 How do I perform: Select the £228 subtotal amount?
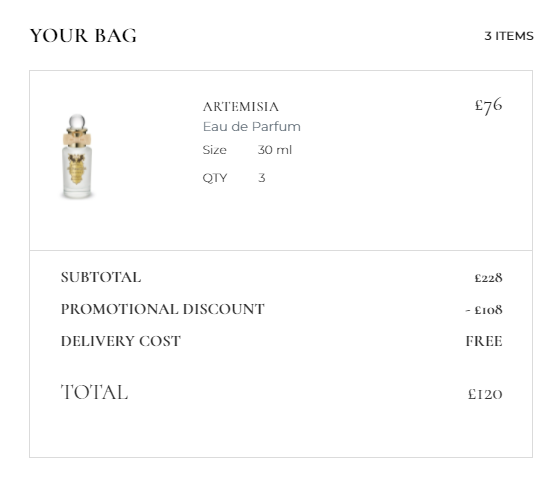click(488, 278)
